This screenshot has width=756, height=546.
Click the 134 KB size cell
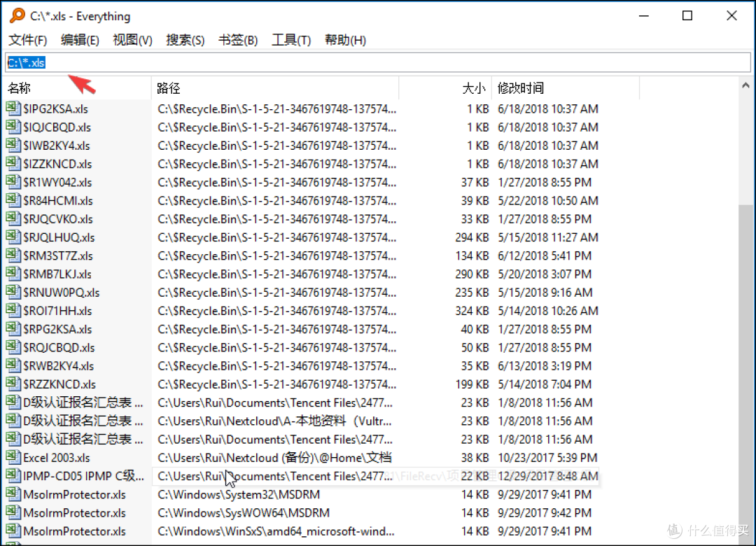pos(472,255)
